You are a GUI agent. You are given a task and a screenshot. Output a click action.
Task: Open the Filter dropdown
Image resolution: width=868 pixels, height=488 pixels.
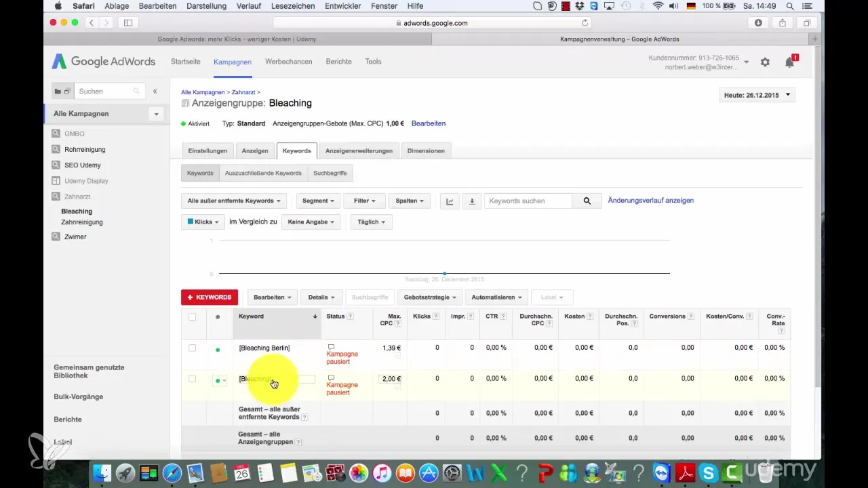[x=364, y=201]
